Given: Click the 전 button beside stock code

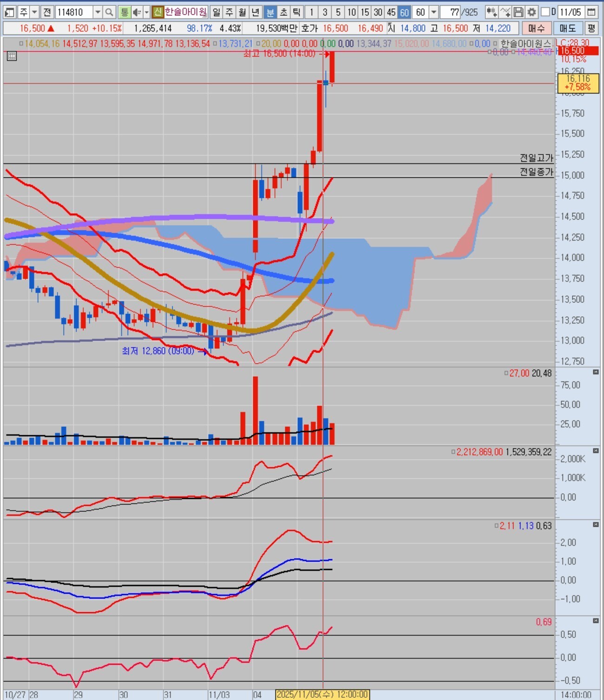Looking at the screenshot, I should (x=47, y=12).
